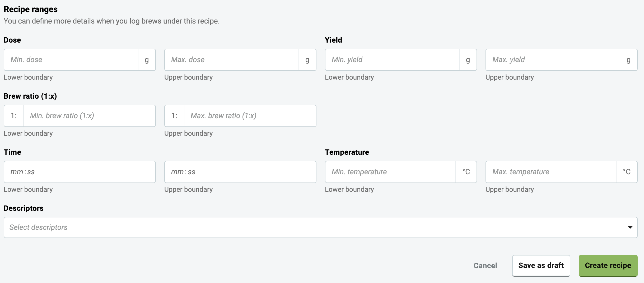Focus the Min. temperature input

tap(390, 172)
